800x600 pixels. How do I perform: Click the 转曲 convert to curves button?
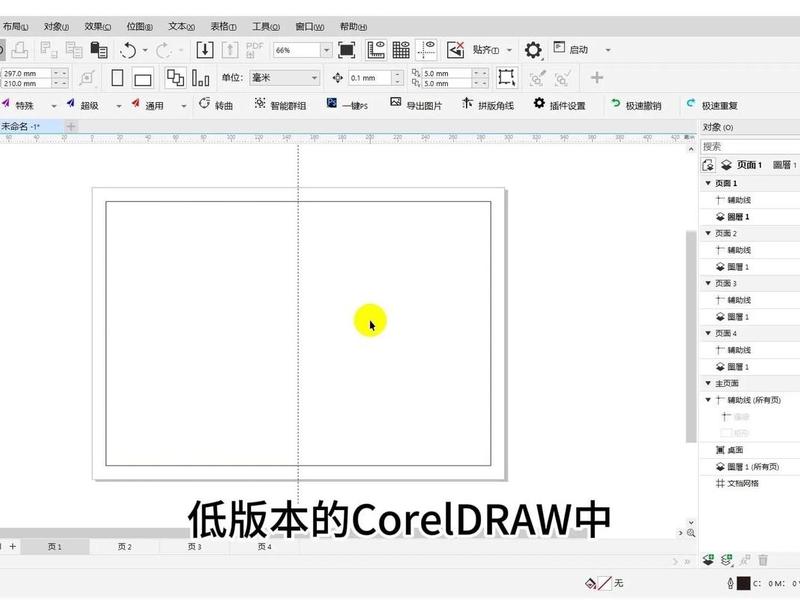pos(216,105)
